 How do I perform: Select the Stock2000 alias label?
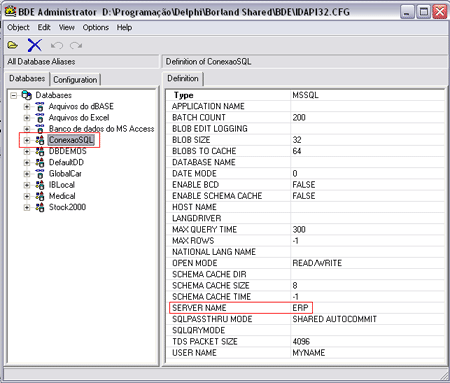point(67,207)
